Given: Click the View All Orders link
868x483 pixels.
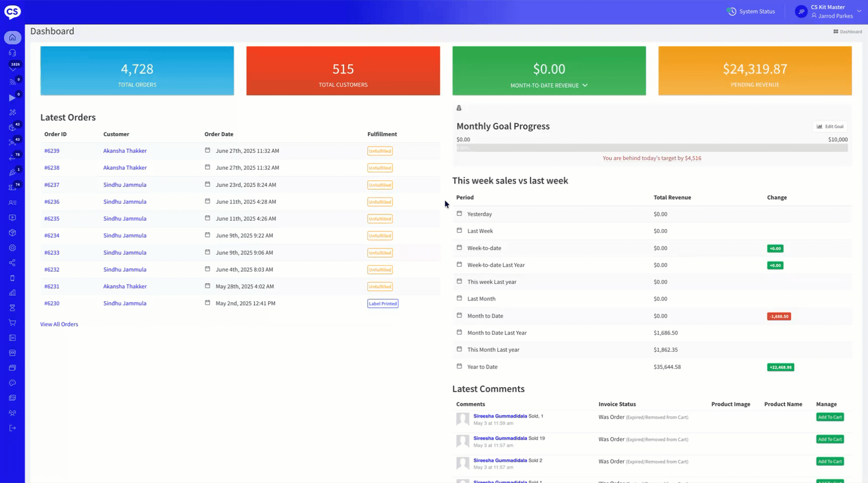Looking at the screenshot, I should (x=59, y=324).
